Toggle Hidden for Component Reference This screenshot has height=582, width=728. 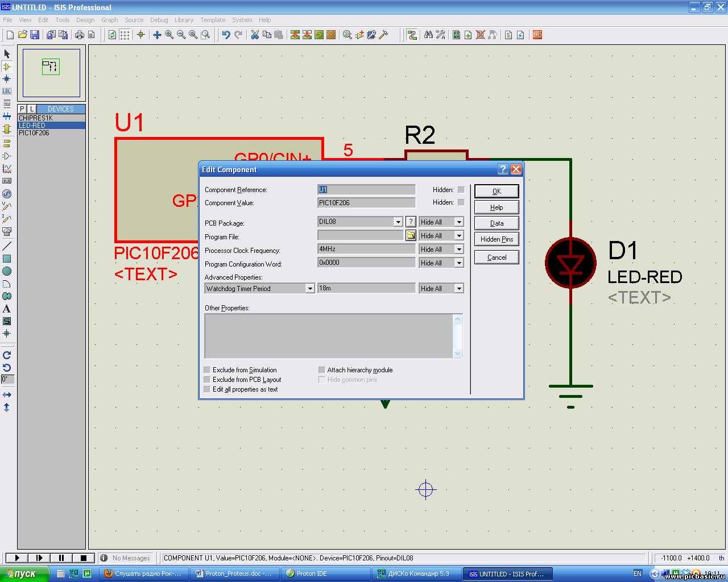point(461,190)
